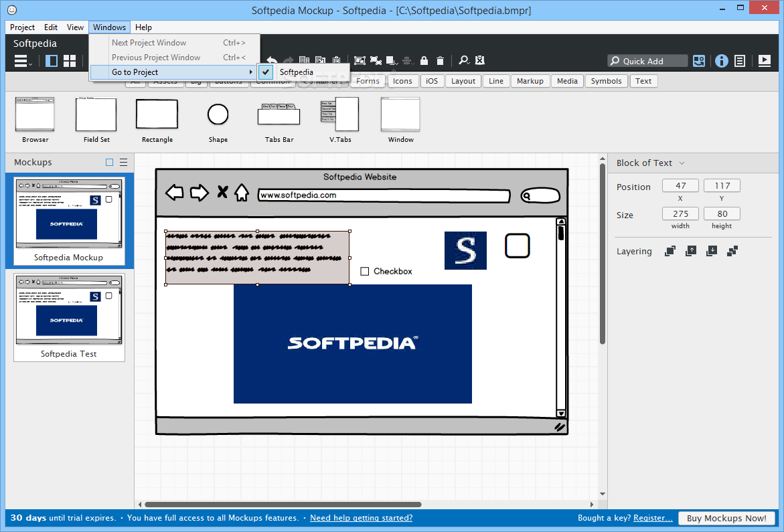Enter full screen presentation mode
Screen dimensions: 784x532
pyautogui.click(x=765, y=61)
